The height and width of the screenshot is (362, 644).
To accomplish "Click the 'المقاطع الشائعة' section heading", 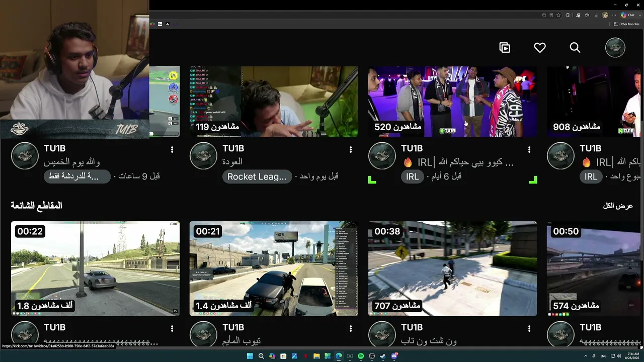I will pyautogui.click(x=36, y=206).
